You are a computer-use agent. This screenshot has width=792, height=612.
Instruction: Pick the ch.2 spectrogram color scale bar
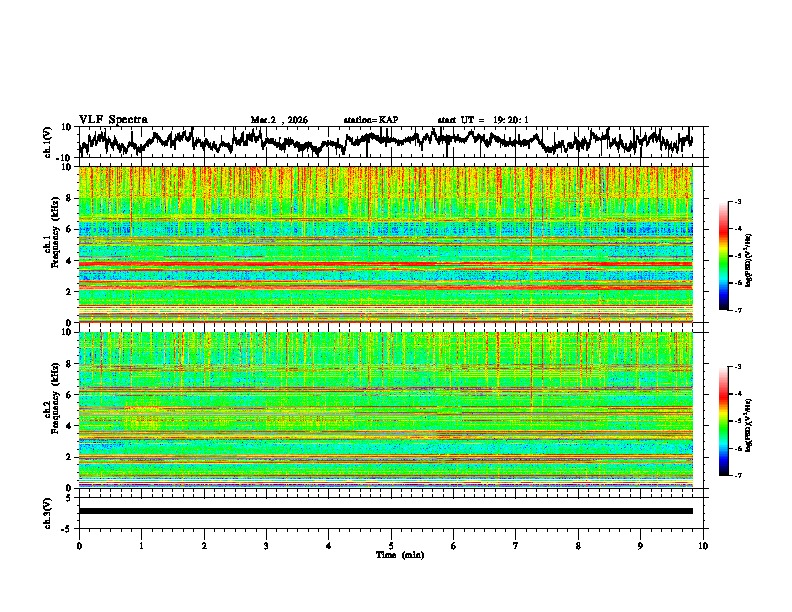click(724, 421)
